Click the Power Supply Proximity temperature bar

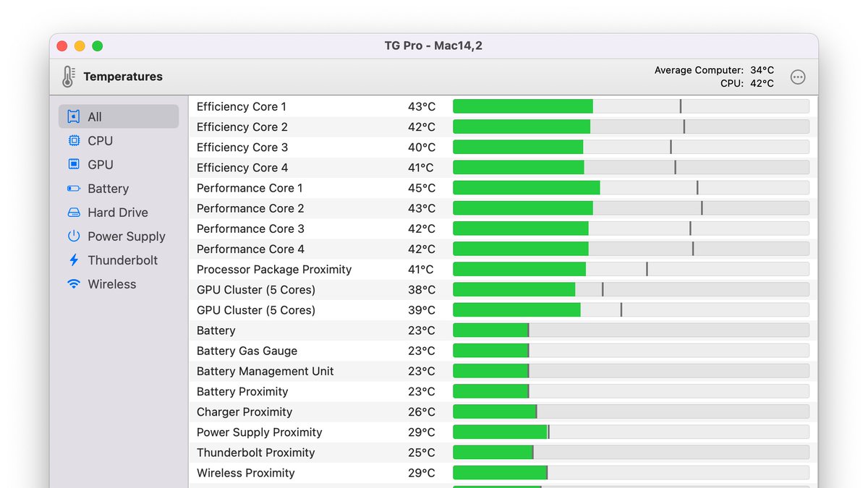pos(631,432)
